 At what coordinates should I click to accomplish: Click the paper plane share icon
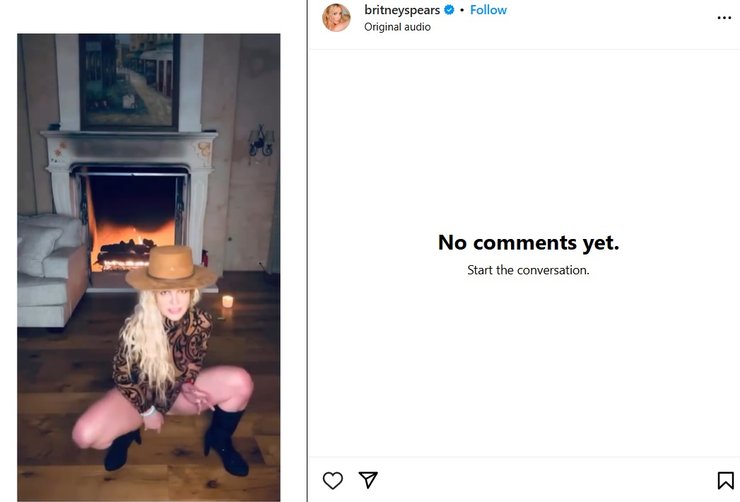coord(368,480)
